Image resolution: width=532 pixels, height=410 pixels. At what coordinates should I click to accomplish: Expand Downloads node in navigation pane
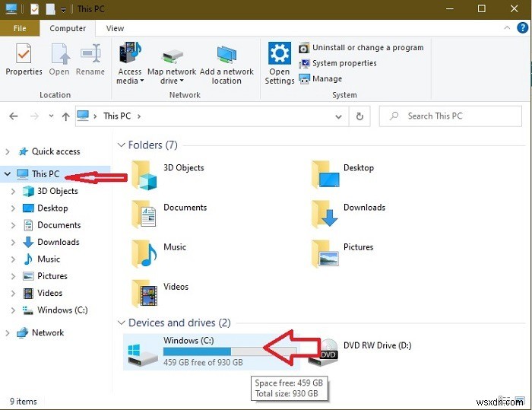(x=13, y=242)
